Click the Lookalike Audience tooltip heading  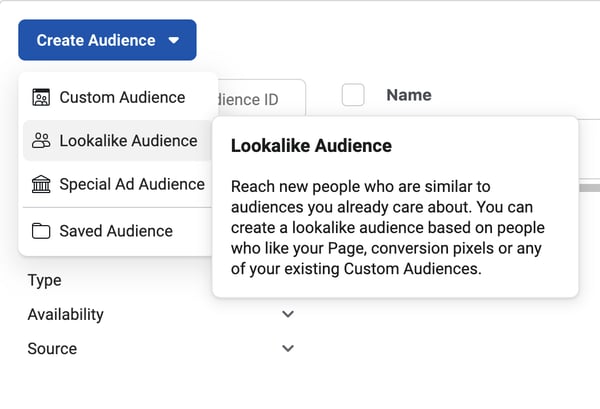click(311, 146)
